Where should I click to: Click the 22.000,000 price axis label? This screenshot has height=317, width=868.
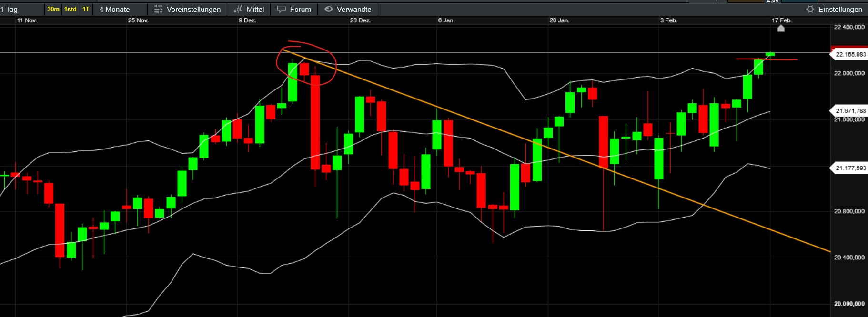849,73
